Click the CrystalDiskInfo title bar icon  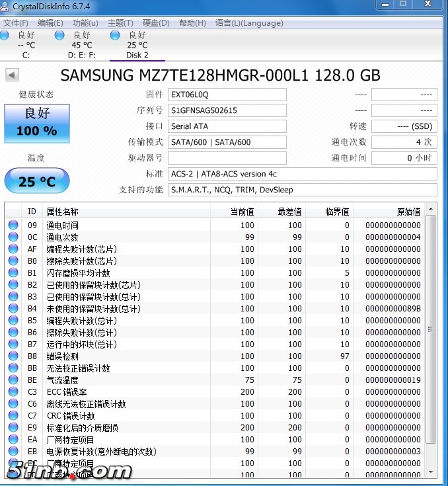click(x=6, y=7)
